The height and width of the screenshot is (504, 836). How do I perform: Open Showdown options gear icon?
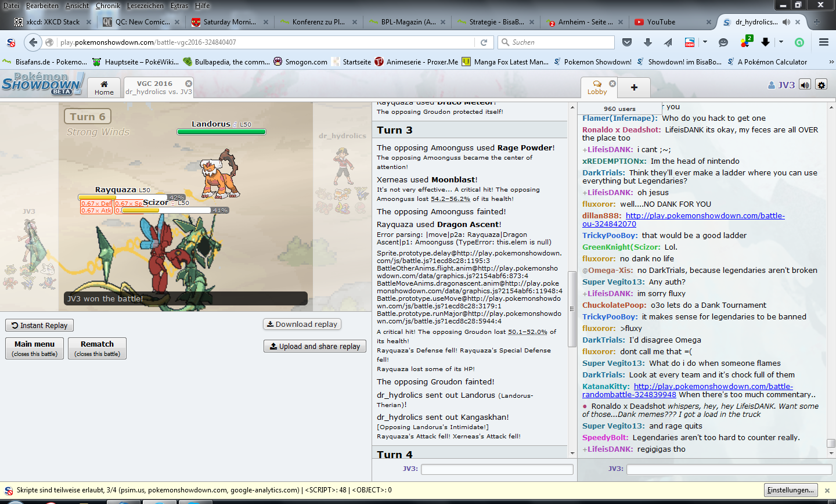(x=821, y=85)
